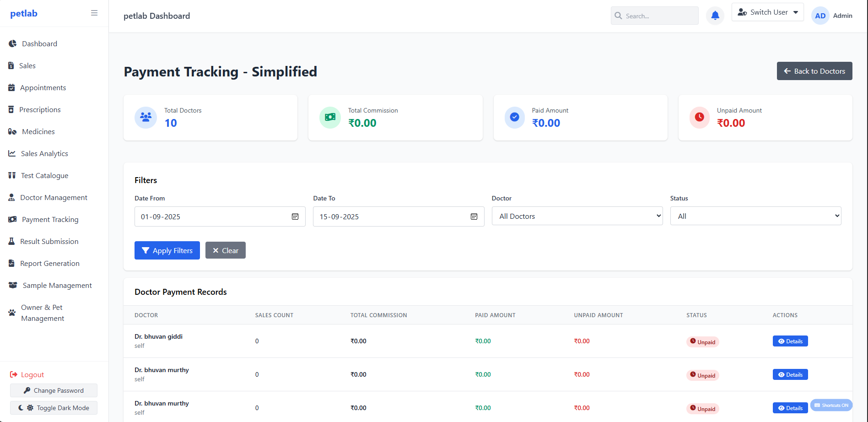
Task: Click the Prescriptions icon in the sidebar
Action: 11,109
